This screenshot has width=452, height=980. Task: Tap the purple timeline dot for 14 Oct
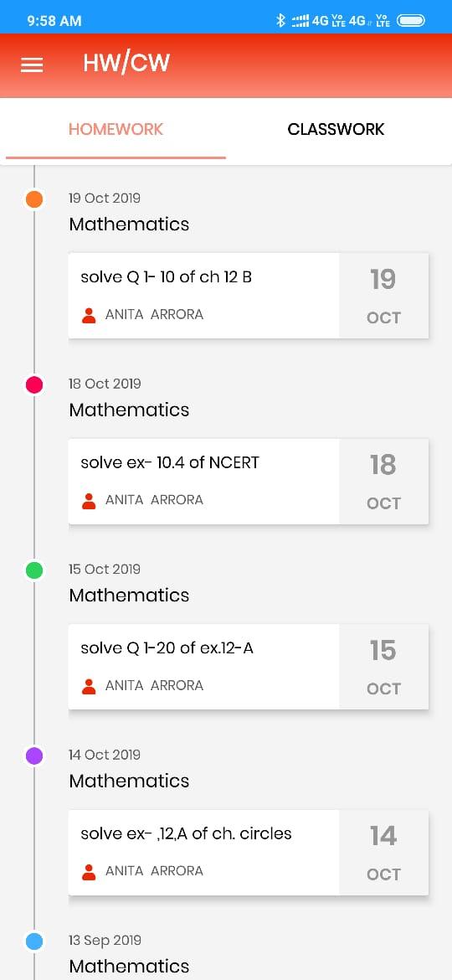34,756
